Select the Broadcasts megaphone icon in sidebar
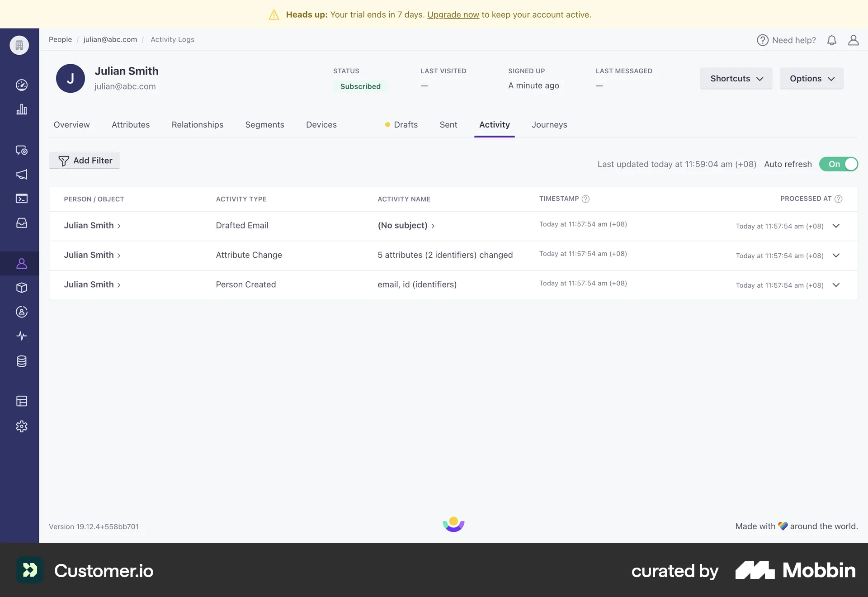 (x=21, y=175)
